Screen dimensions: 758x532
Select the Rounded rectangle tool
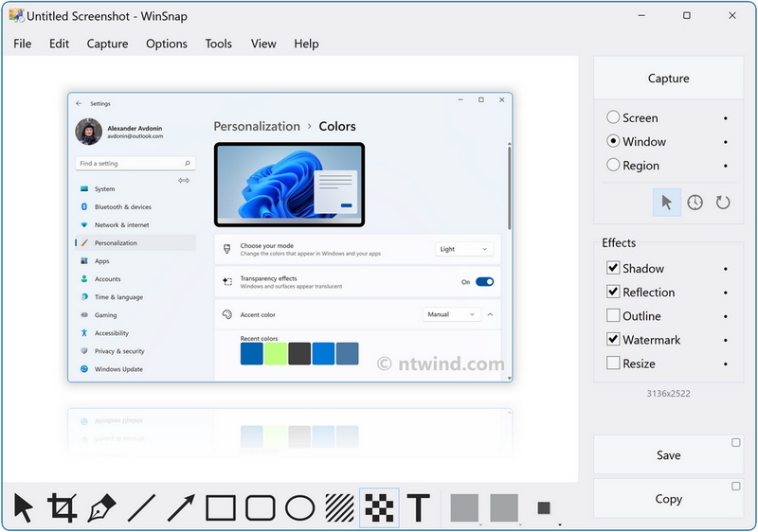[261, 508]
